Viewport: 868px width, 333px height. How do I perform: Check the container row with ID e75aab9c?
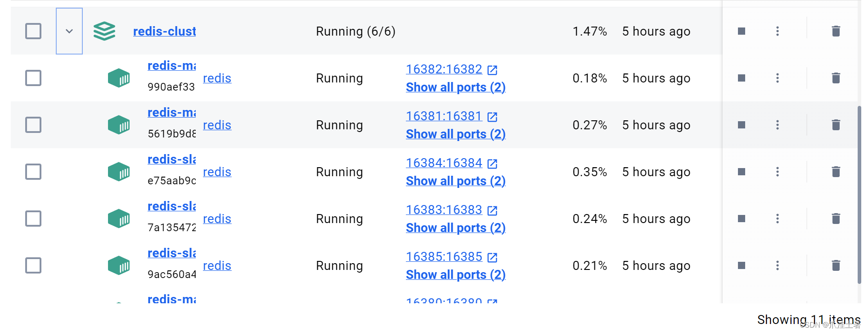pos(33,172)
